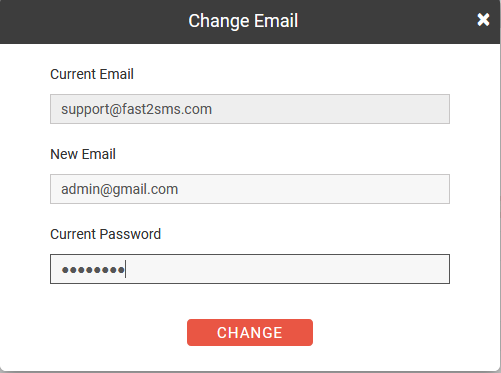Click the Change Email dialog title
This screenshot has width=501, height=373.
(x=243, y=21)
